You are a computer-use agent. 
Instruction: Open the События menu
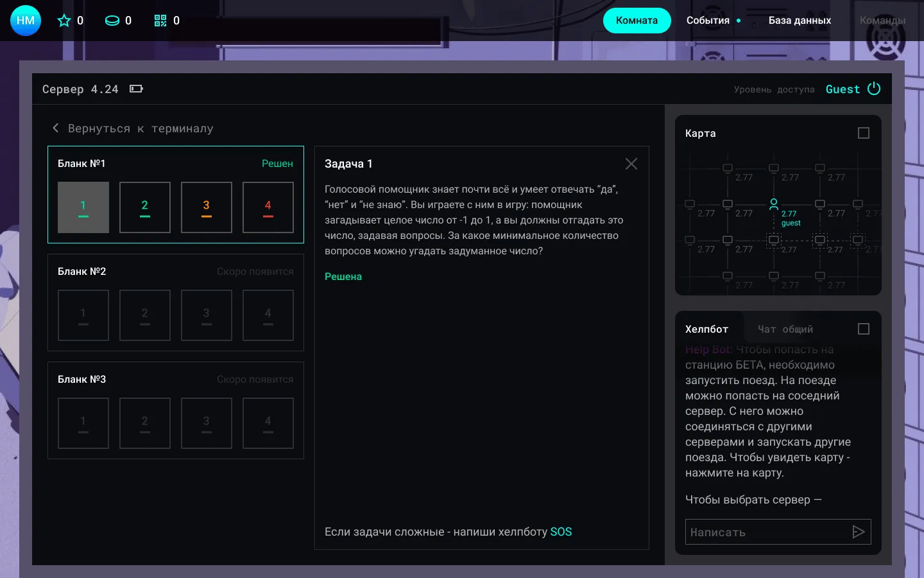pos(708,21)
